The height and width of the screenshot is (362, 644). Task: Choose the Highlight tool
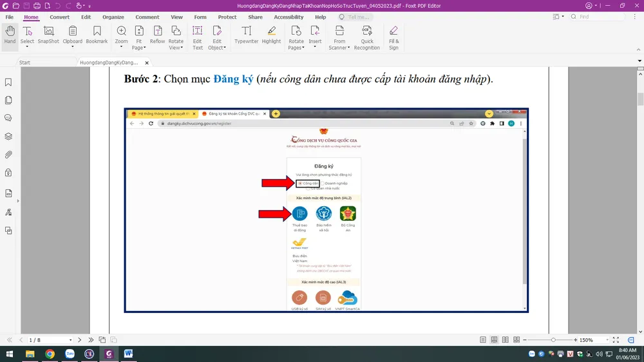(271, 35)
